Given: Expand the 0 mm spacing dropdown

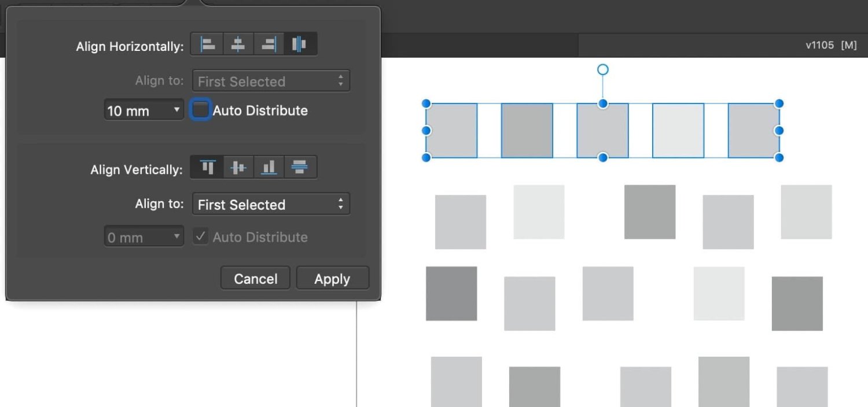Looking at the screenshot, I should click(x=144, y=237).
